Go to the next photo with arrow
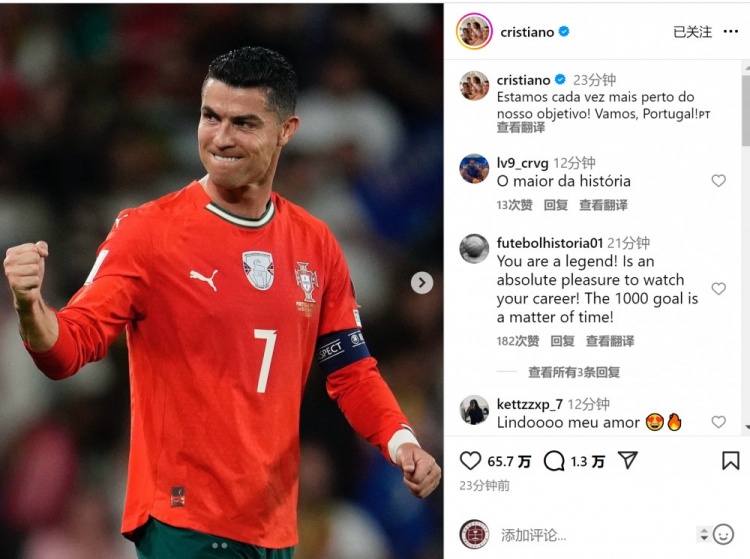Image resolution: width=750 pixels, height=559 pixels. [422, 283]
